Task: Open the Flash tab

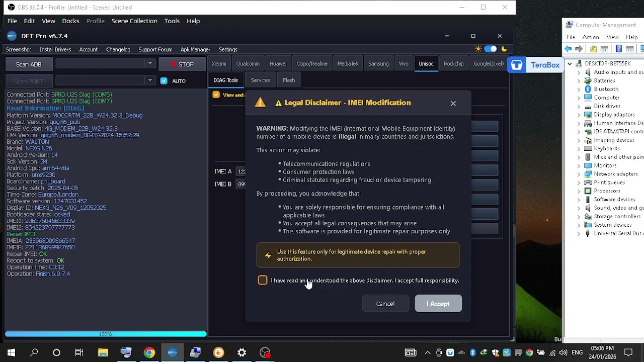Action: (289, 80)
